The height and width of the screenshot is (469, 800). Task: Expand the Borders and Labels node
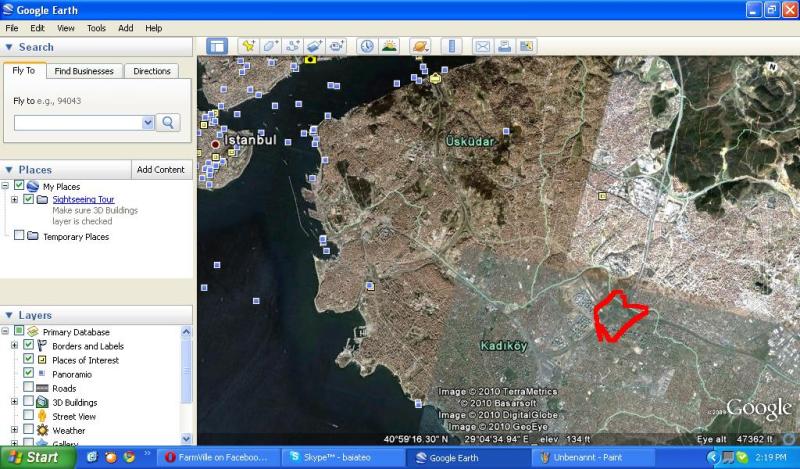[14, 345]
